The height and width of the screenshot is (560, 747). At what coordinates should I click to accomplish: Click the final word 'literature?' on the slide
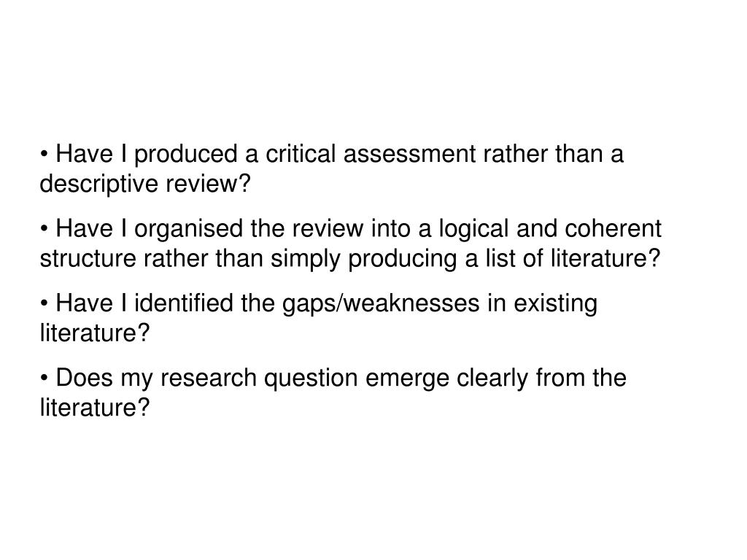[x=95, y=408]
